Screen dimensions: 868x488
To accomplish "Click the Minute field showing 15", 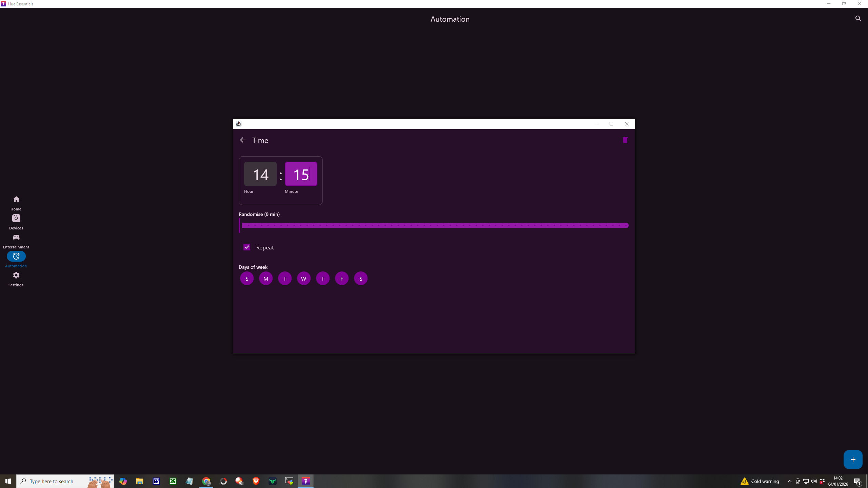I will pyautogui.click(x=301, y=174).
